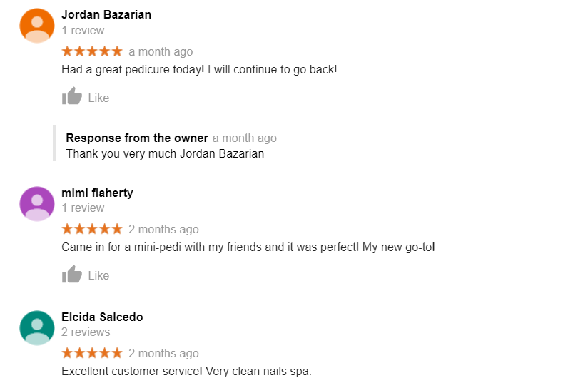The image size is (588, 388).
Task: Click the five-star rating on Elcida's review
Action: [x=92, y=353]
